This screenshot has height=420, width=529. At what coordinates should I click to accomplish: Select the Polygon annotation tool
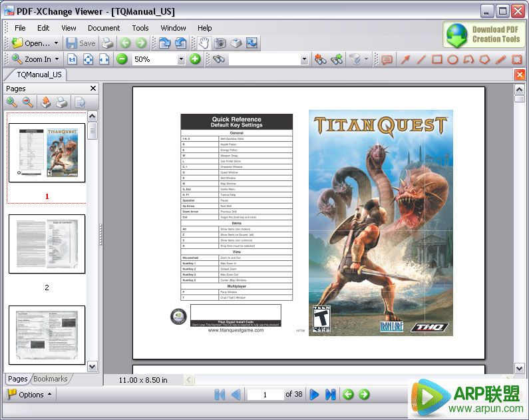click(x=485, y=59)
